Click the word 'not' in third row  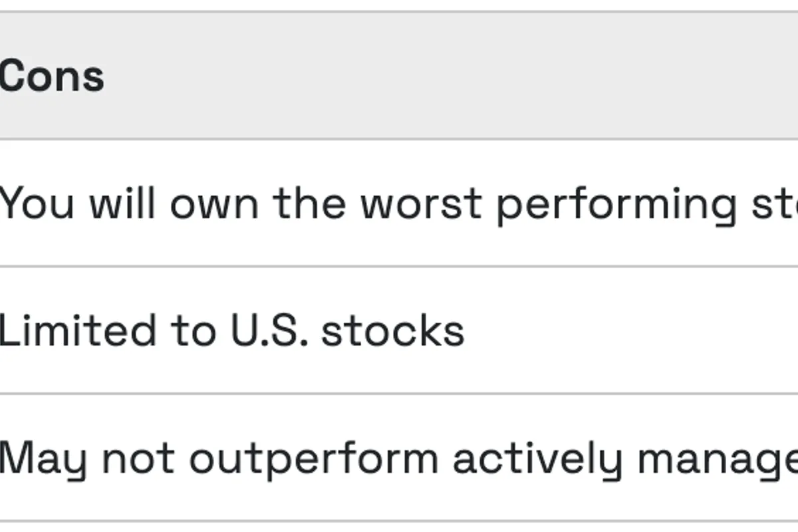pos(137,458)
